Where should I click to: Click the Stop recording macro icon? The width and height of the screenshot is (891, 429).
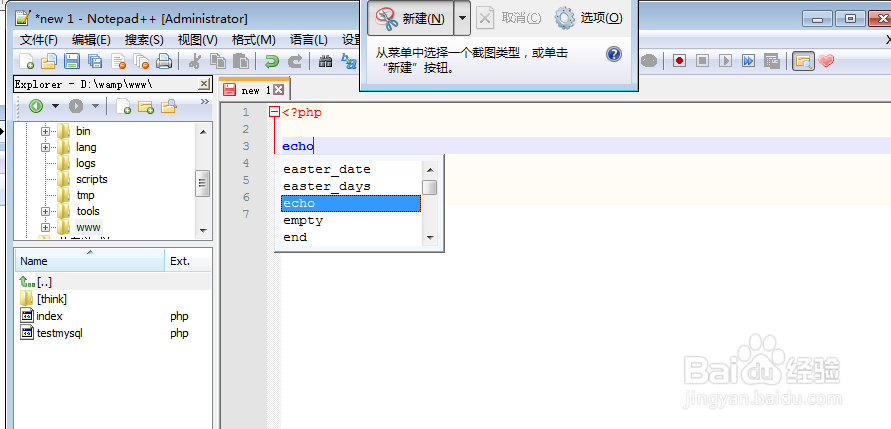click(x=702, y=60)
